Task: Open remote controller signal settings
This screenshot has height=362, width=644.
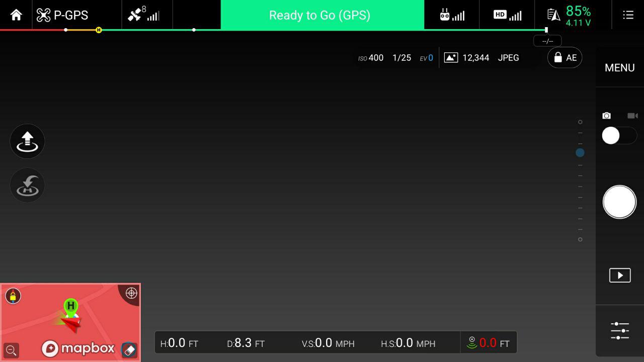Action: tap(452, 15)
